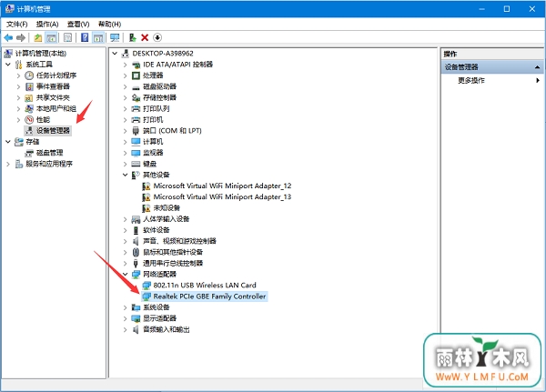546x392 pixels.
Task: Select the 磁盘管理 icon in tree
Action: tap(29, 153)
